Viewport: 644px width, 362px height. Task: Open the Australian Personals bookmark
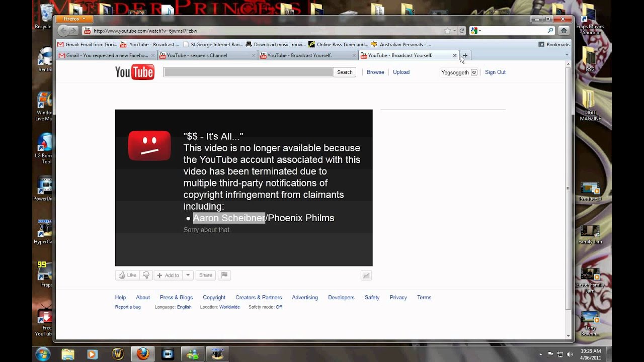[401, 44]
